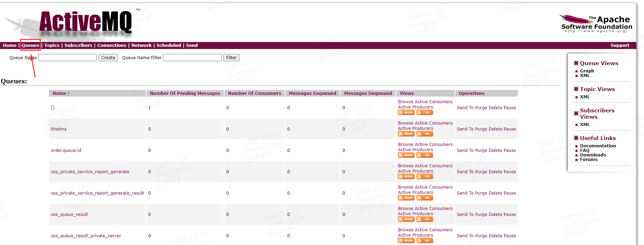This screenshot has height=245, width=644.
Task: Open the Network page
Action: 141,45
